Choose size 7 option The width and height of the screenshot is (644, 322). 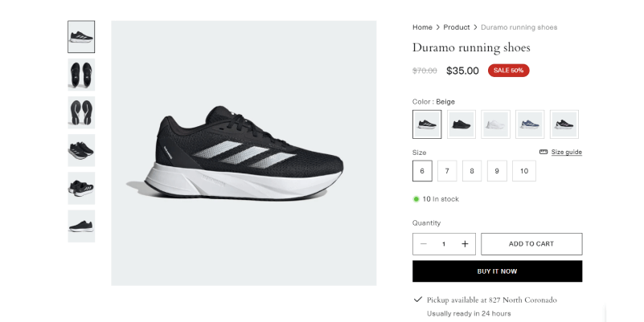pos(447,171)
